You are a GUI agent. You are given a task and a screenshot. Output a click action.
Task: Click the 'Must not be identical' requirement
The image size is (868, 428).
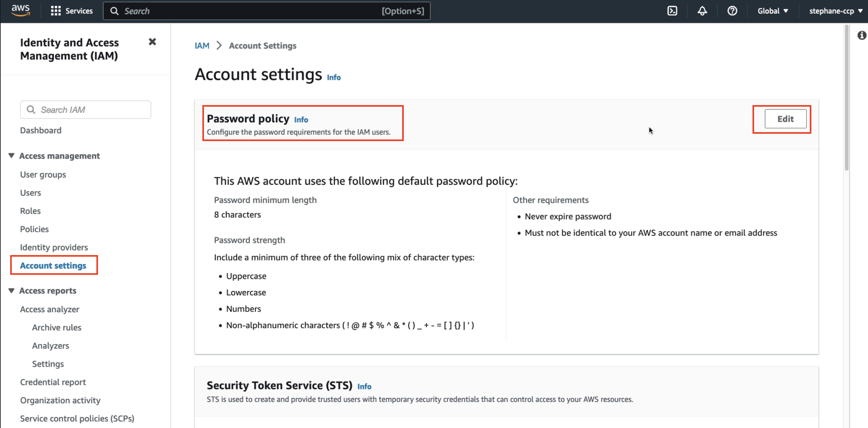coord(651,233)
